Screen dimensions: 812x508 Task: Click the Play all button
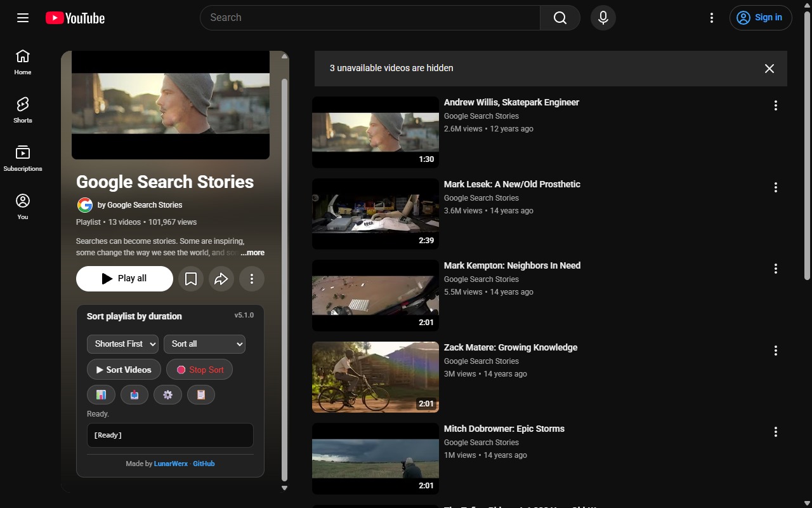pyautogui.click(x=124, y=279)
